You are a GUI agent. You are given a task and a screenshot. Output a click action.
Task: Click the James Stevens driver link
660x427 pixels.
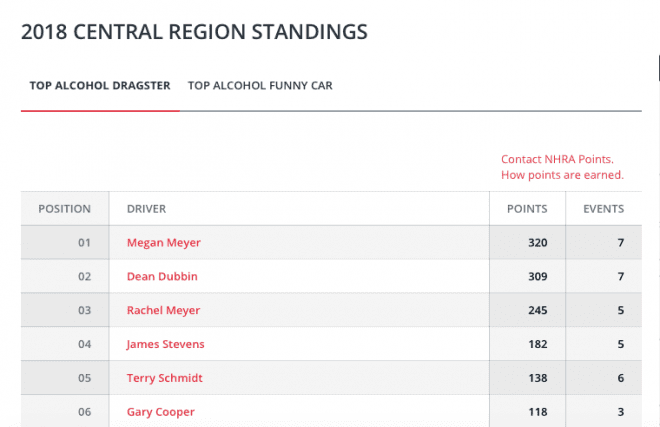(x=165, y=344)
